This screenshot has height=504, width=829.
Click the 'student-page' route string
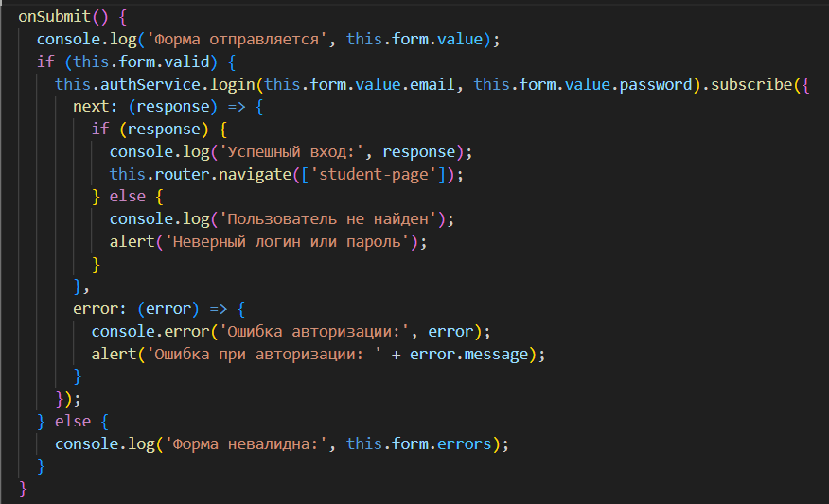[374, 174]
